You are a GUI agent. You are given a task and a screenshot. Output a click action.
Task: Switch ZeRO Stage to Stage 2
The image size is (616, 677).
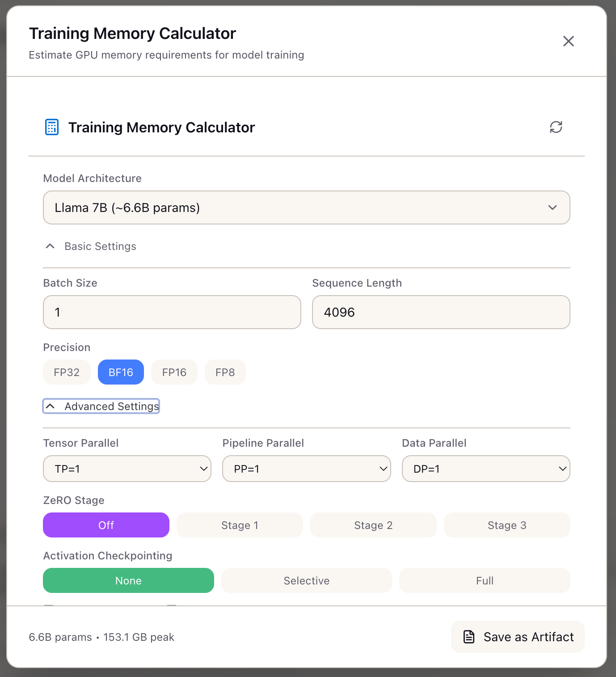coord(373,525)
